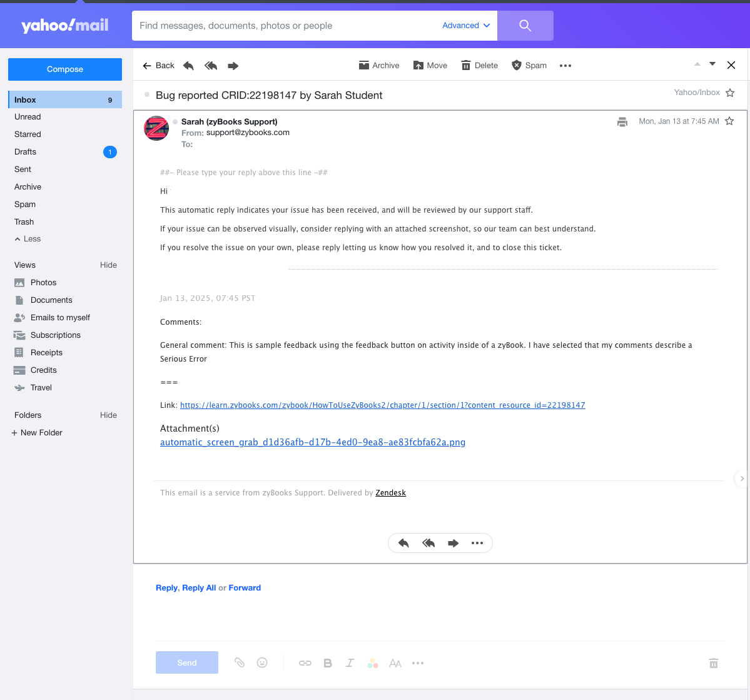Click the Compose button

coord(65,69)
